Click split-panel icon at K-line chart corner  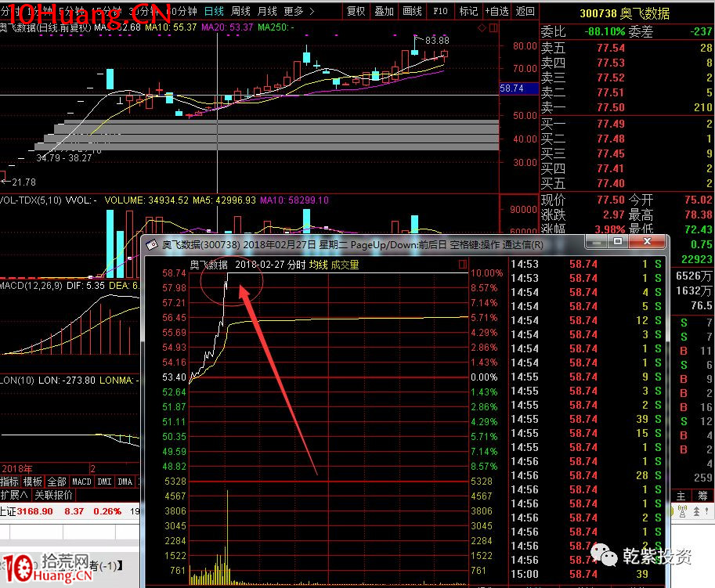(493, 28)
